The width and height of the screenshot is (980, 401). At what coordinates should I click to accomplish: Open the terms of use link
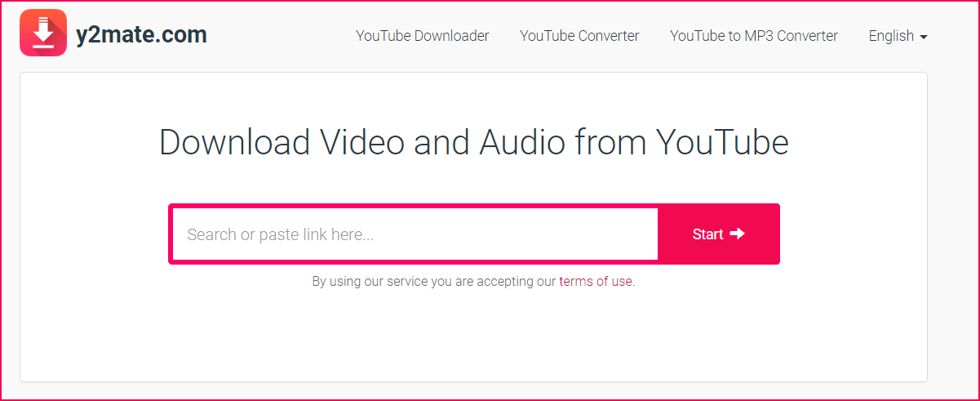596,281
